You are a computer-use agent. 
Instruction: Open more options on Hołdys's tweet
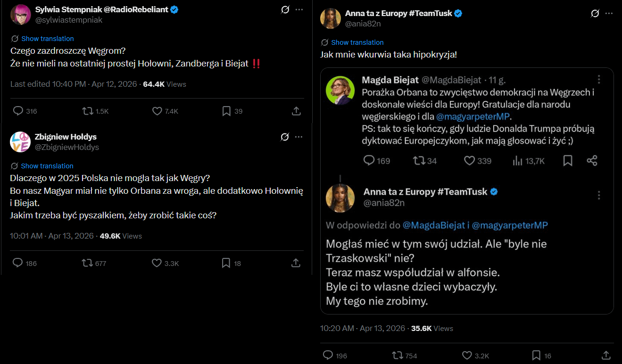pos(299,137)
